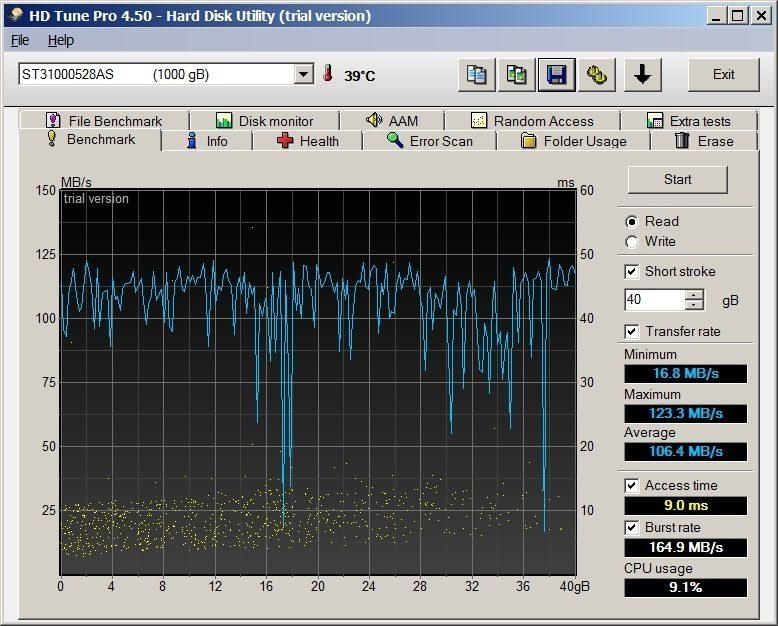Screen dimensions: 778x626
Task: Select the Write radio button
Action: (x=632, y=242)
